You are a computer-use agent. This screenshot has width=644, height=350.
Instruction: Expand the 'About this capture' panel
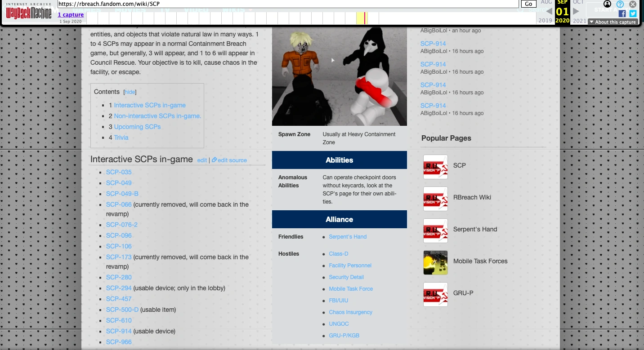[612, 22]
